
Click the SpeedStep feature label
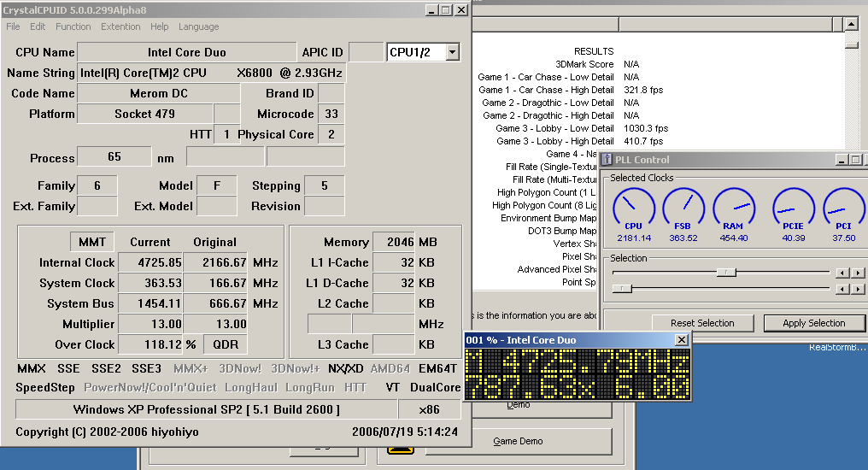coord(44,387)
